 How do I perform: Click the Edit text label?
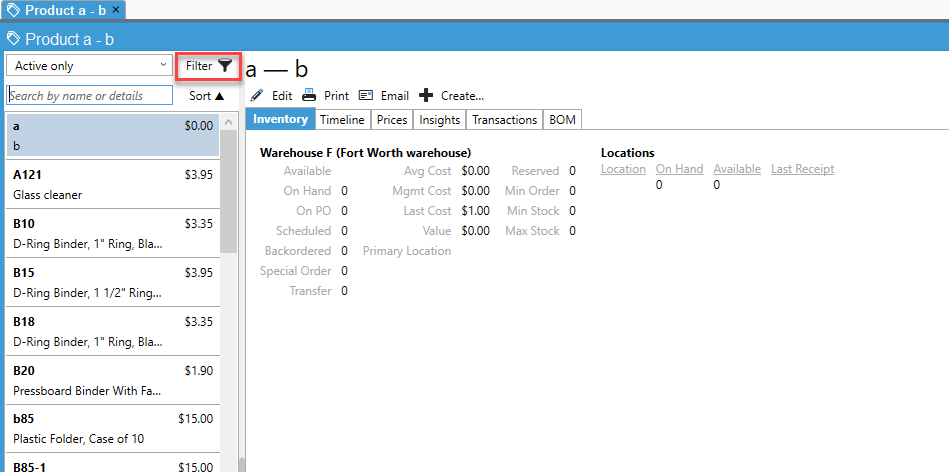pos(282,96)
